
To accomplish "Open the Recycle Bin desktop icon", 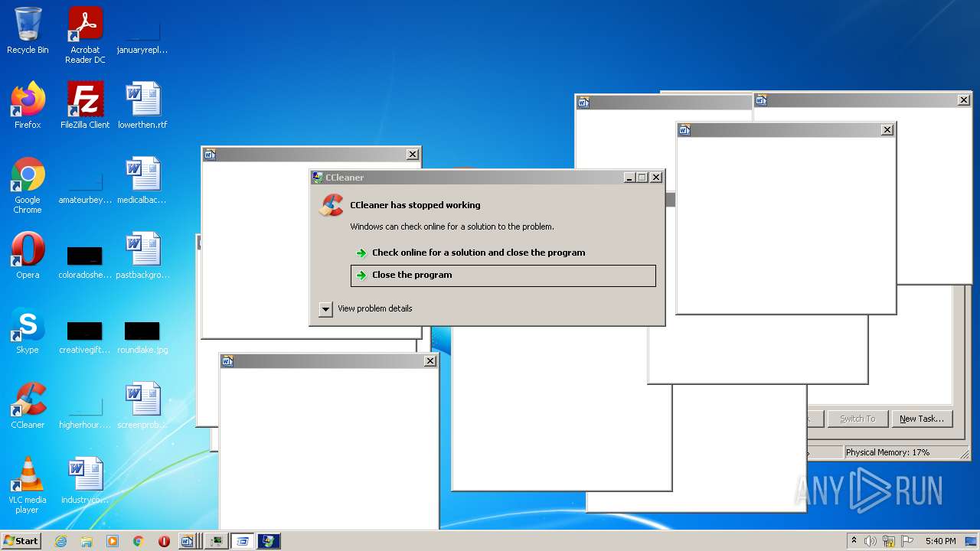I will click(x=28, y=31).
